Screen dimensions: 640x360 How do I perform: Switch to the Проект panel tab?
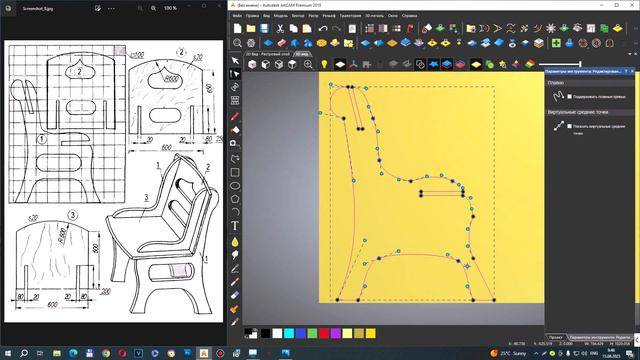[556, 338]
